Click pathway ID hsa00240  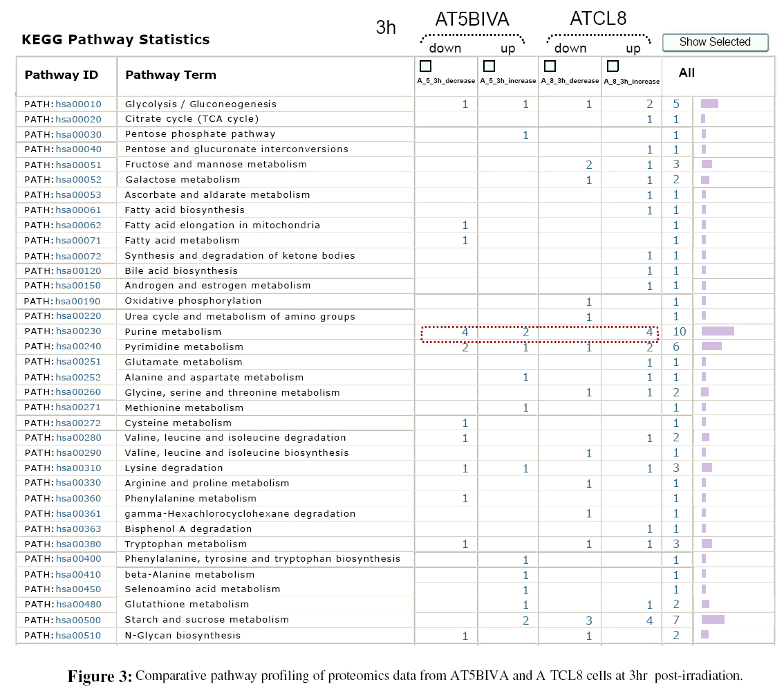coord(78,347)
